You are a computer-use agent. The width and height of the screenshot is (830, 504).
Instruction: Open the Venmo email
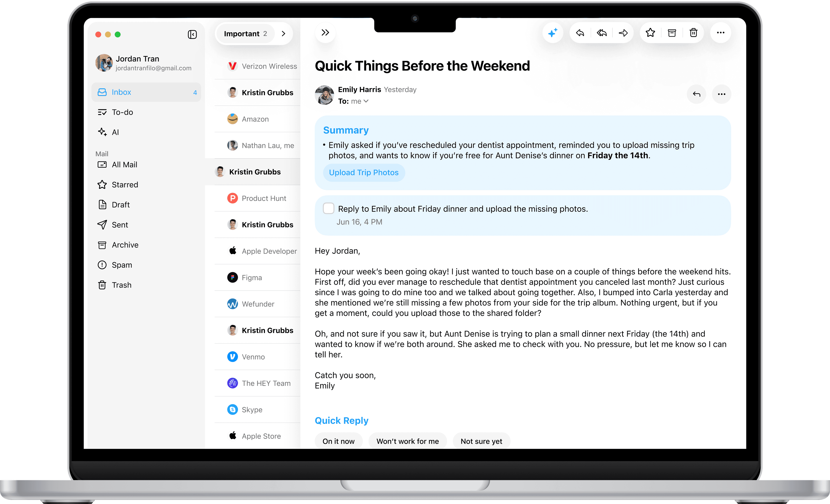click(257, 357)
